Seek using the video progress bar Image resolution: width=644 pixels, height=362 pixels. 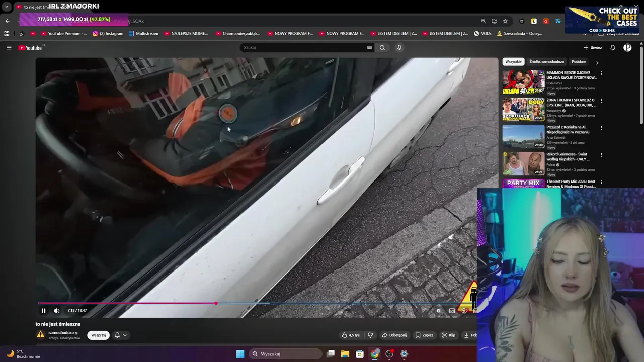257,303
